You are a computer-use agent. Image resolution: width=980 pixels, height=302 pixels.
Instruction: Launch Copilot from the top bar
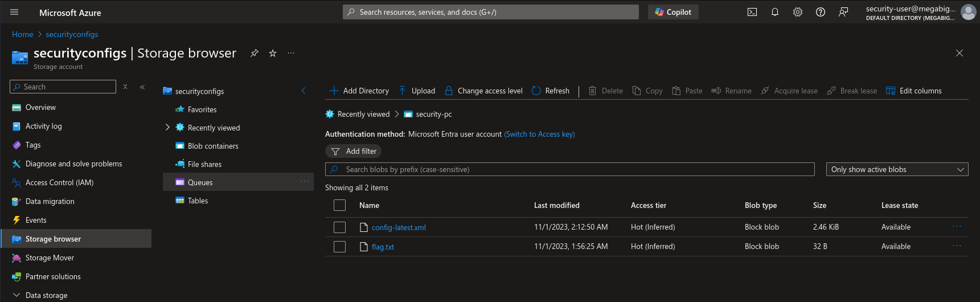point(673,12)
